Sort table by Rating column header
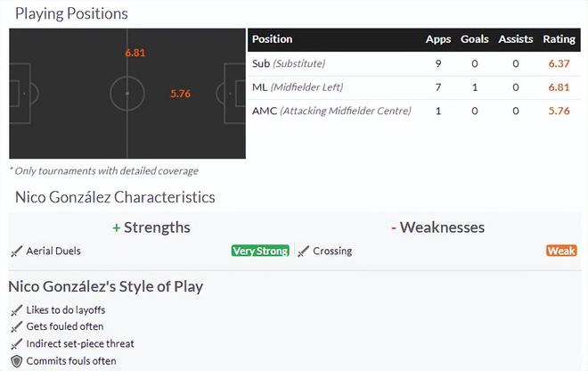The height and width of the screenshot is (371, 588). [x=559, y=39]
